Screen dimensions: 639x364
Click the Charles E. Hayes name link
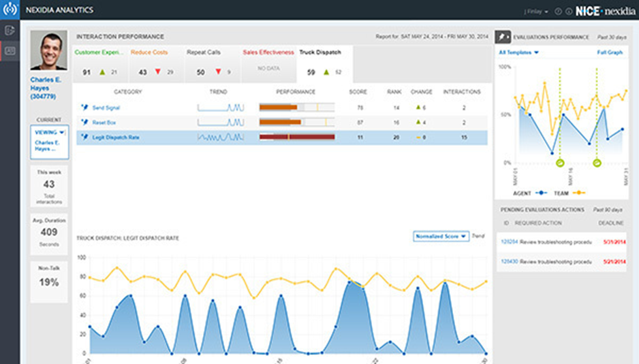(46, 88)
